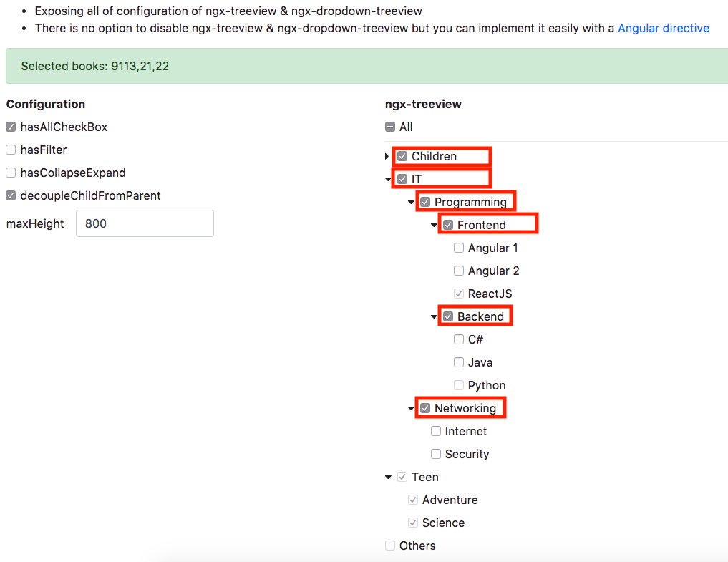728x562 pixels.
Task: Uncheck decoupleChildFromParent option
Action: tap(11, 195)
